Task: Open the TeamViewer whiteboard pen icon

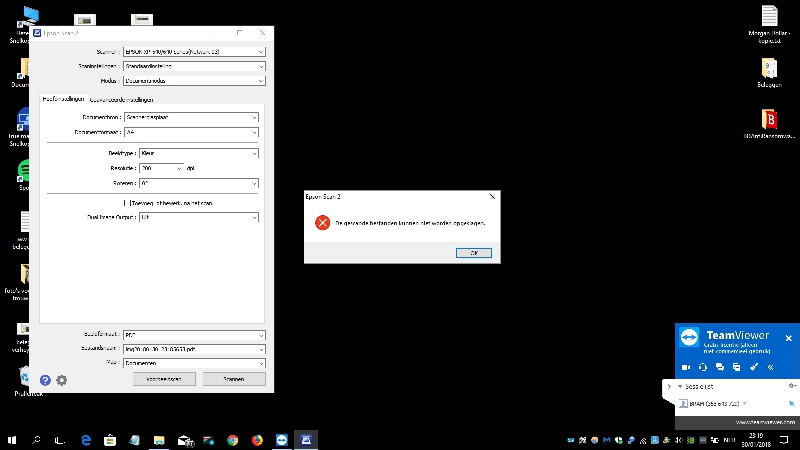Action: 754,367
